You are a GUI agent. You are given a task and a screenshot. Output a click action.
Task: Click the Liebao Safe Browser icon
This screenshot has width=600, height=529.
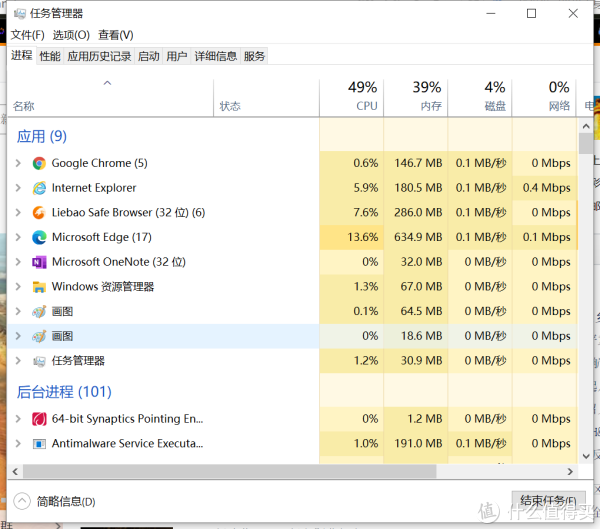[39, 212]
